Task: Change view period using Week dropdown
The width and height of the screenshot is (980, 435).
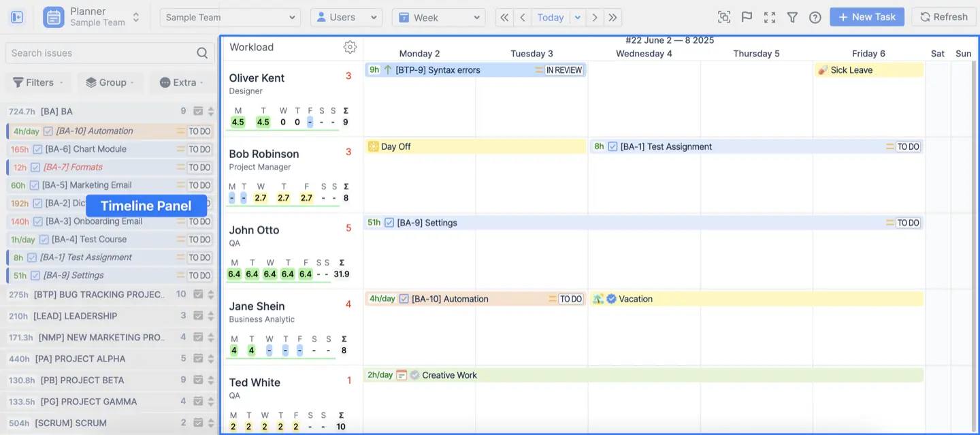Action: coord(438,17)
